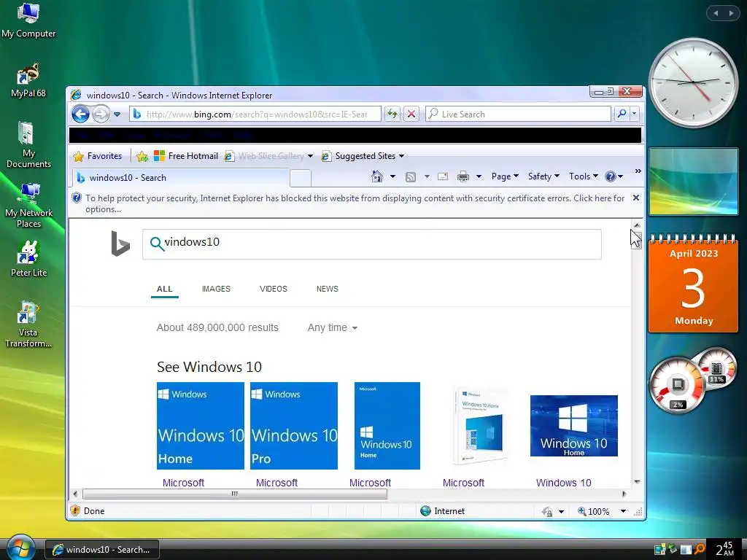The width and height of the screenshot is (747, 560).
Task: Select the Peter Lite desktop icon
Action: [28, 259]
